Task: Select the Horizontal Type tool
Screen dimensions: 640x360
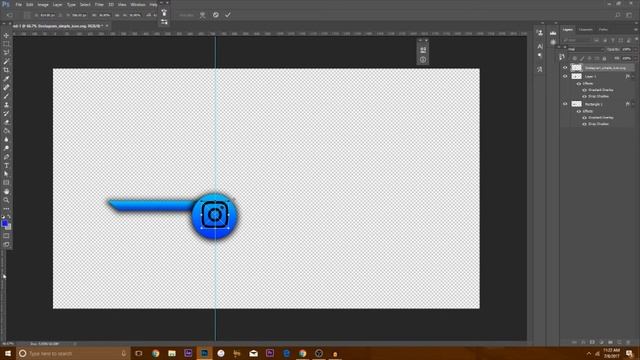Action: 6,165
